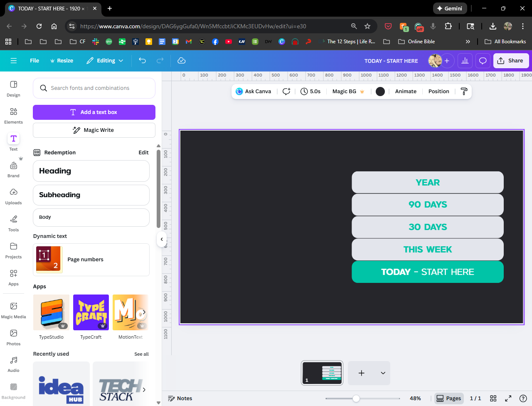Open the analytics chart icon
The width and height of the screenshot is (532, 406).
465,61
